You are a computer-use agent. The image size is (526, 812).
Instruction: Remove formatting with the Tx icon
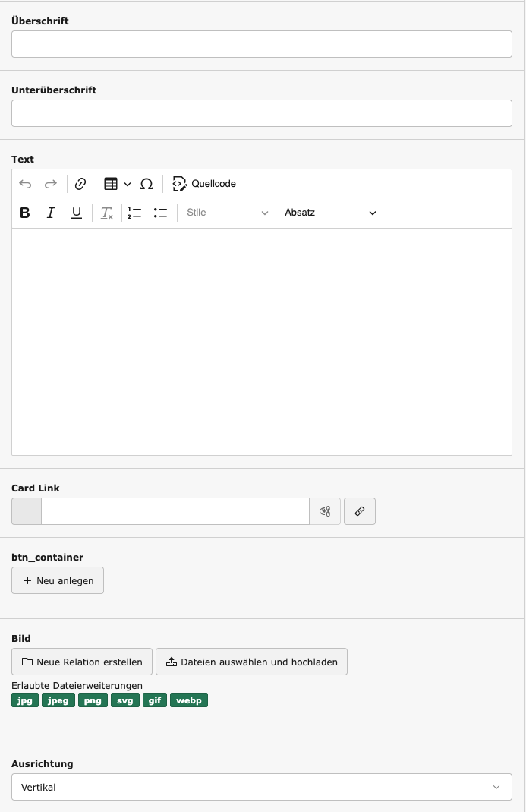pos(107,213)
